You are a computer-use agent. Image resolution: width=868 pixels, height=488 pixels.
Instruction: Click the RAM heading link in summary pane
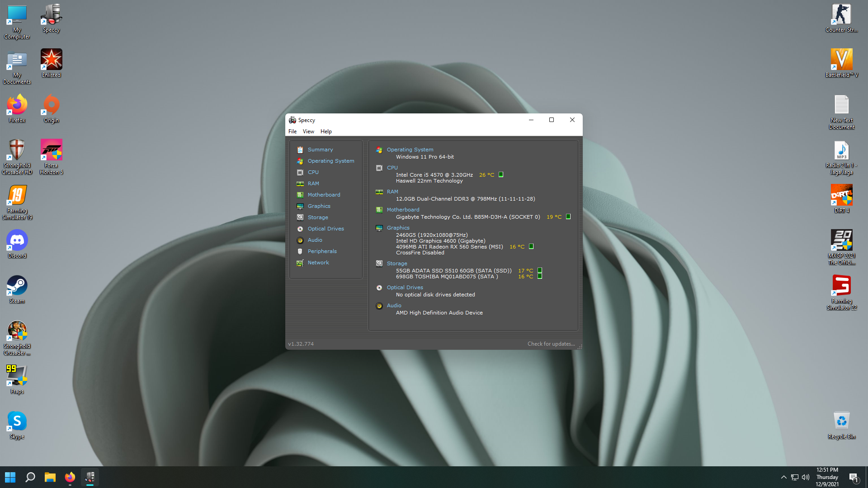(x=392, y=192)
